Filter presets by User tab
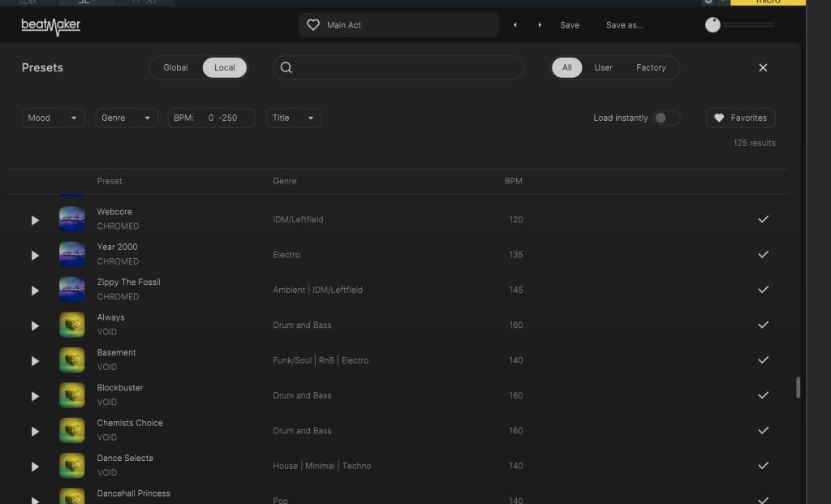831x504 pixels. [x=603, y=68]
